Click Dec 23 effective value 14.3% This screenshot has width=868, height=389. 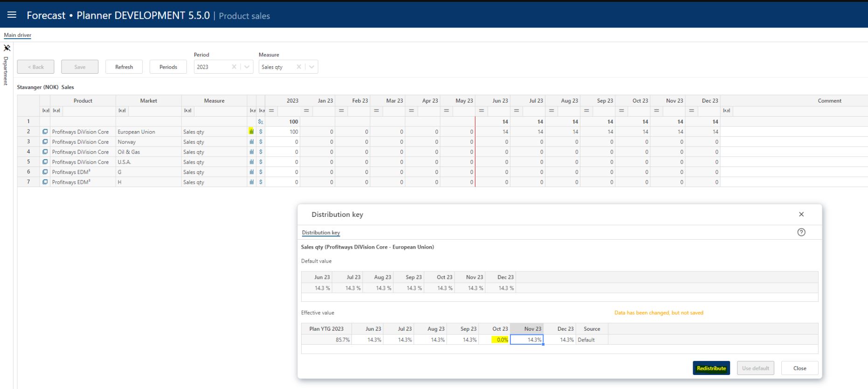pos(560,340)
